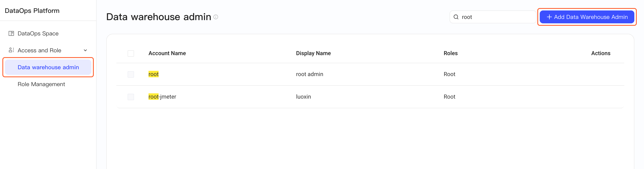The image size is (644, 169).
Task: Click the Account Name column header
Action: [167, 53]
